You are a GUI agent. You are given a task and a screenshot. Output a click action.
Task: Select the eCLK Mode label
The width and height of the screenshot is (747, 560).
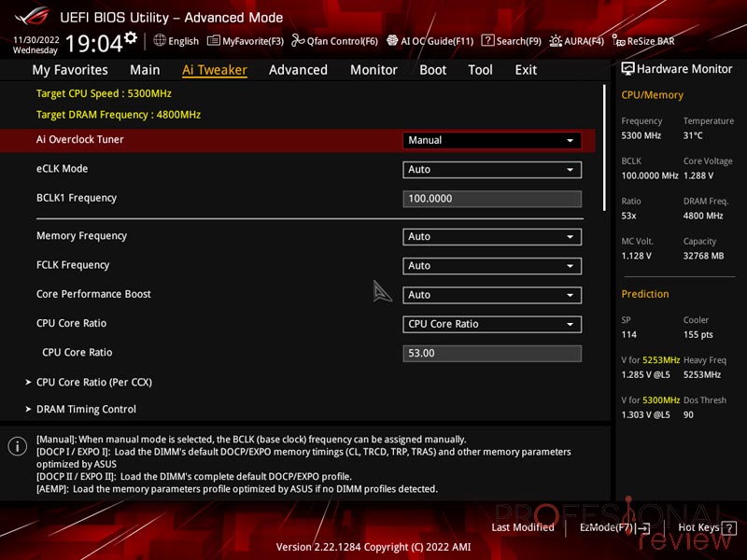(62, 169)
